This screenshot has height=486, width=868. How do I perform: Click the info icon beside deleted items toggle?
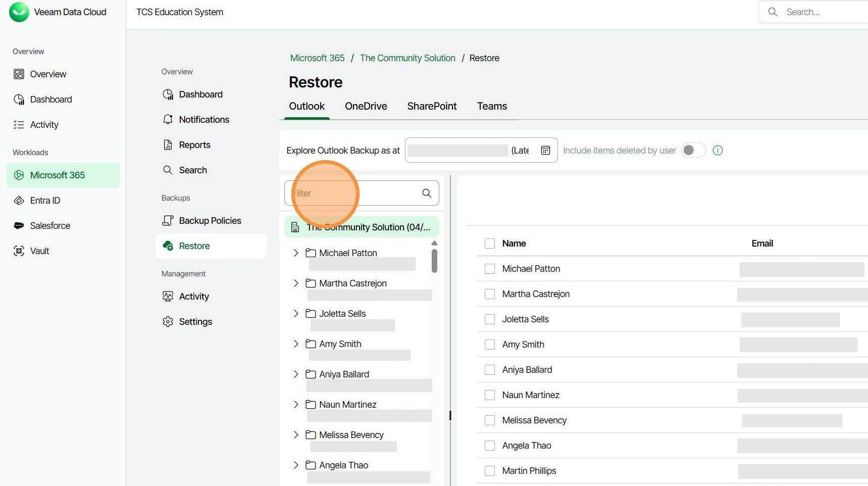[718, 150]
